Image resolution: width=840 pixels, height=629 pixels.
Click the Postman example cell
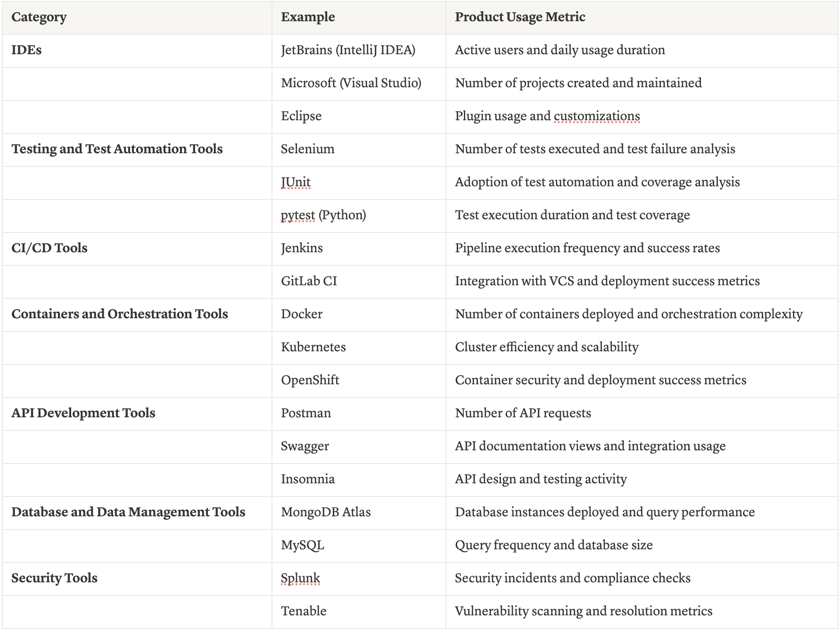pos(306,414)
